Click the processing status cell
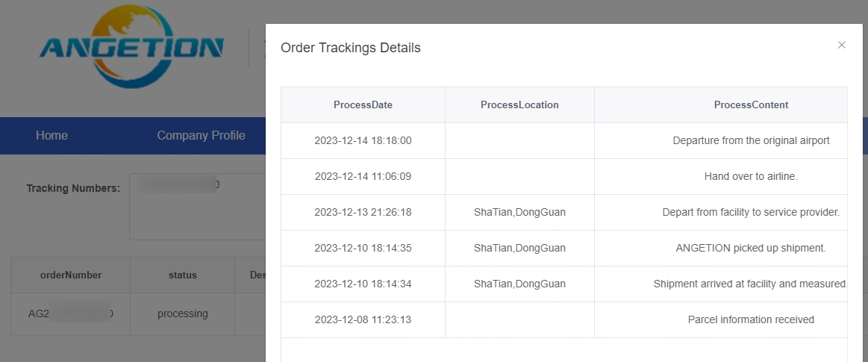 click(x=183, y=313)
